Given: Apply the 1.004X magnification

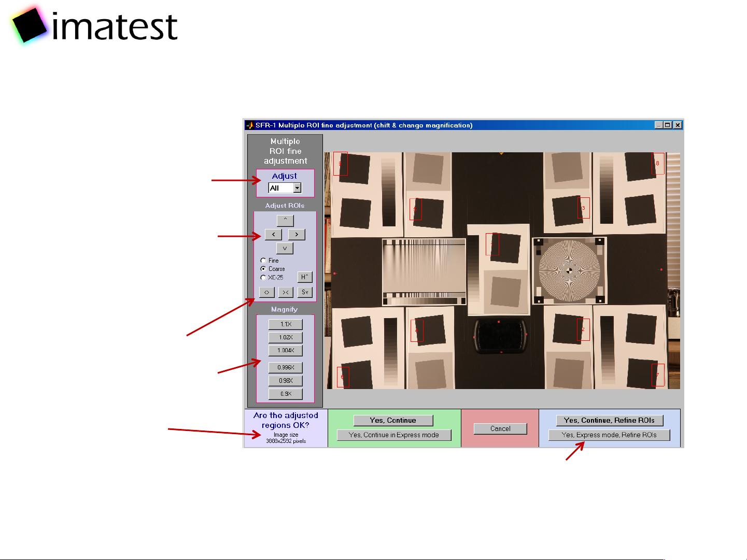Looking at the screenshot, I should click(x=286, y=351).
